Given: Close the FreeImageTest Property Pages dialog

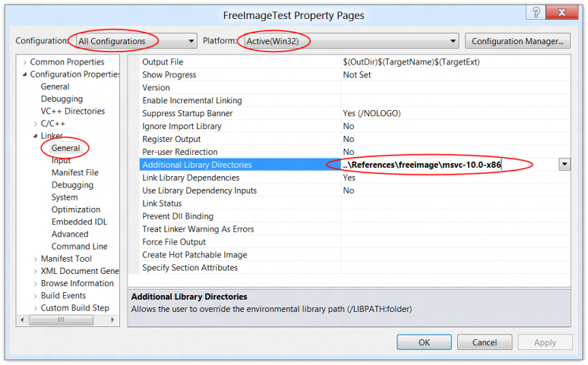Looking at the screenshot, I should point(561,12).
